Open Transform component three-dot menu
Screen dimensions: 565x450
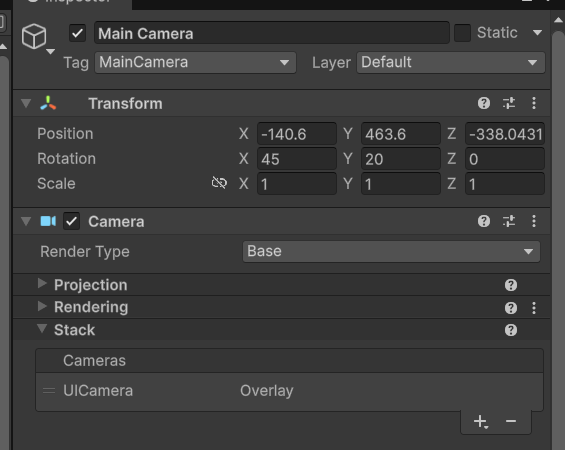(534, 103)
